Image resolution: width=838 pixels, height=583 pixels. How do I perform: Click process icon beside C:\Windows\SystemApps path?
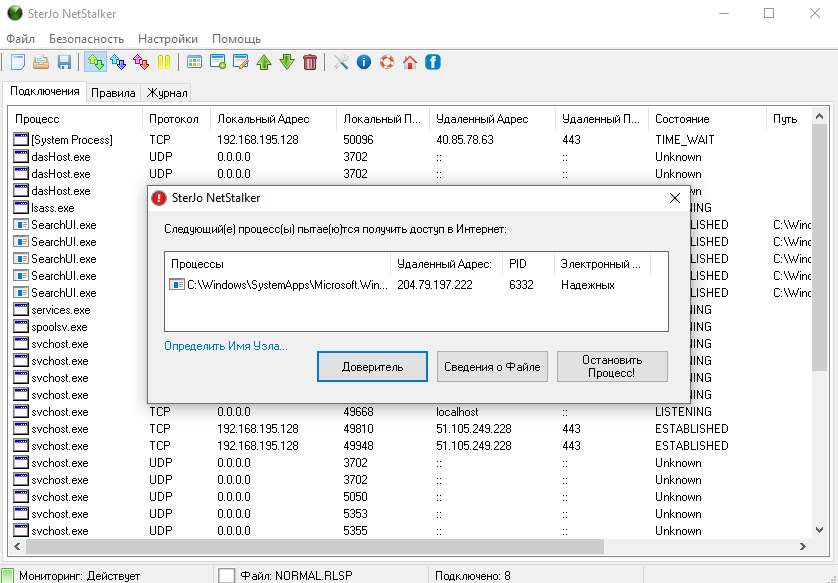pyautogui.click(x=177, y=284)
